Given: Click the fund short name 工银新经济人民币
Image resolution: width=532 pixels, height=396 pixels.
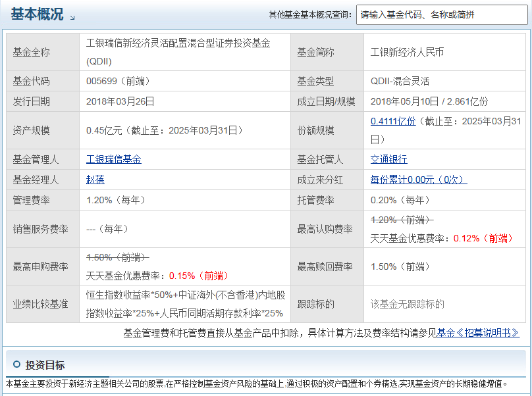Looking at the screenshot, I should 407,52.
